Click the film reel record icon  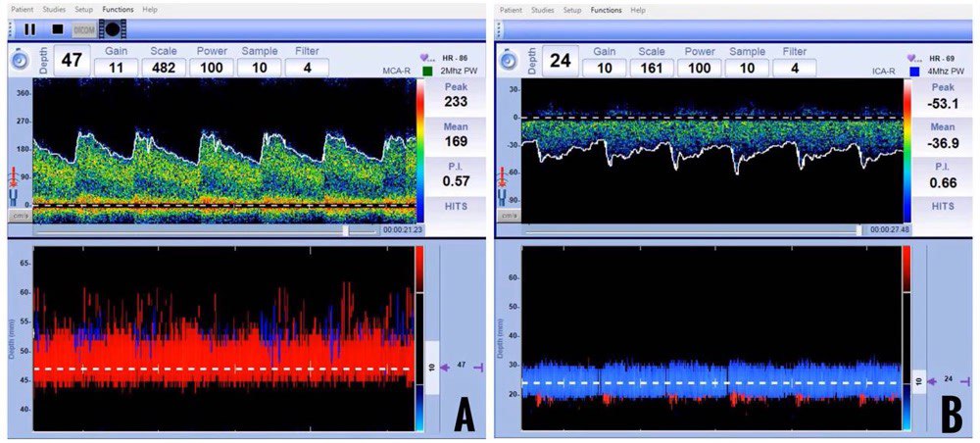coord(113,28)
